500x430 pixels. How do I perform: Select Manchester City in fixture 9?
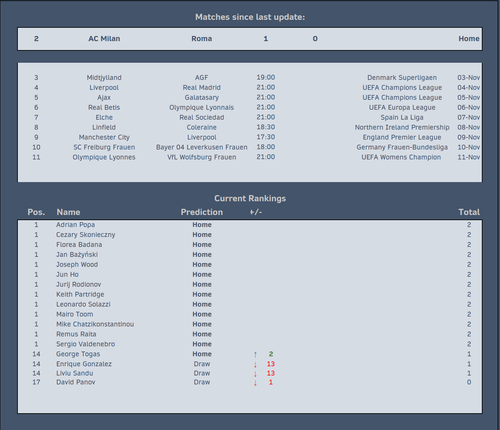(x=104, y=137)
